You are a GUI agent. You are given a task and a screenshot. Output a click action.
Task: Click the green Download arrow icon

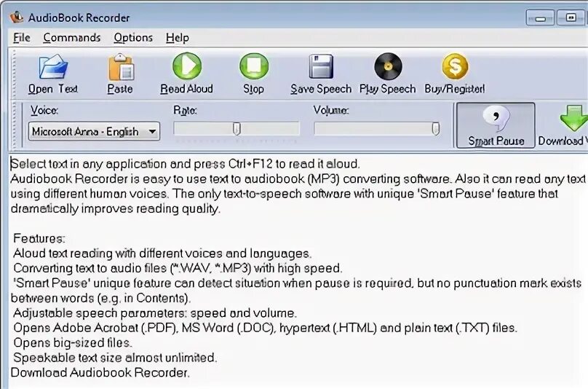574,117
